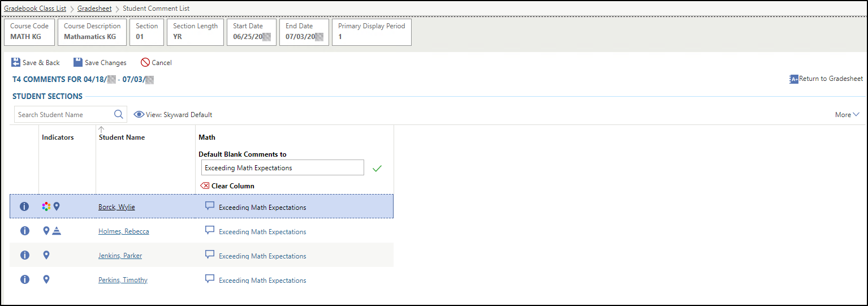868x306 pixels.
Task: Click the Student Sections heading
Action: [47, 96]
